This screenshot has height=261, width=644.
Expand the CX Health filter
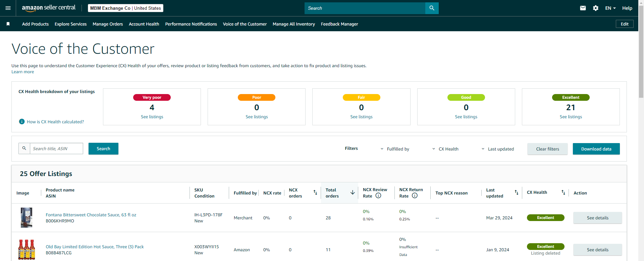click(445, 149)
